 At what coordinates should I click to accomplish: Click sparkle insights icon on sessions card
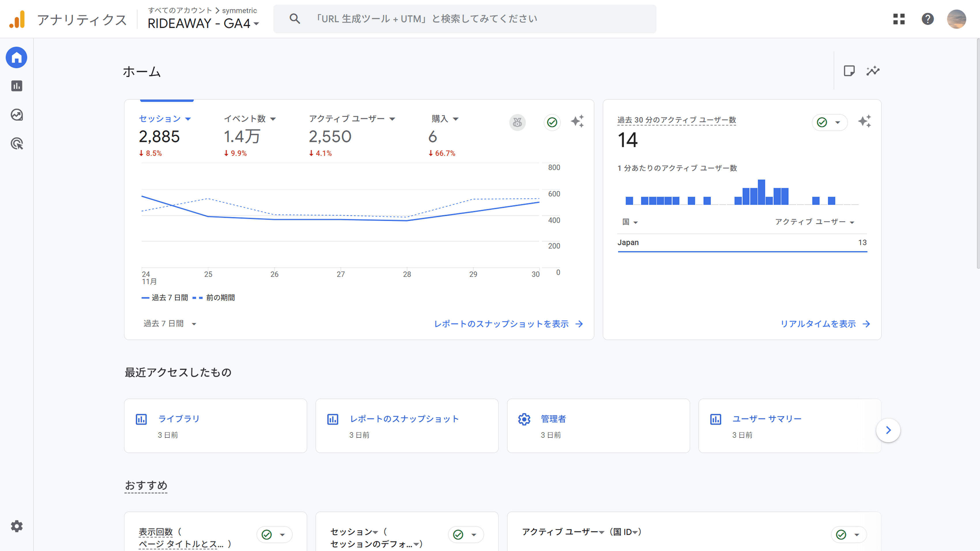(x=577, y=122)
